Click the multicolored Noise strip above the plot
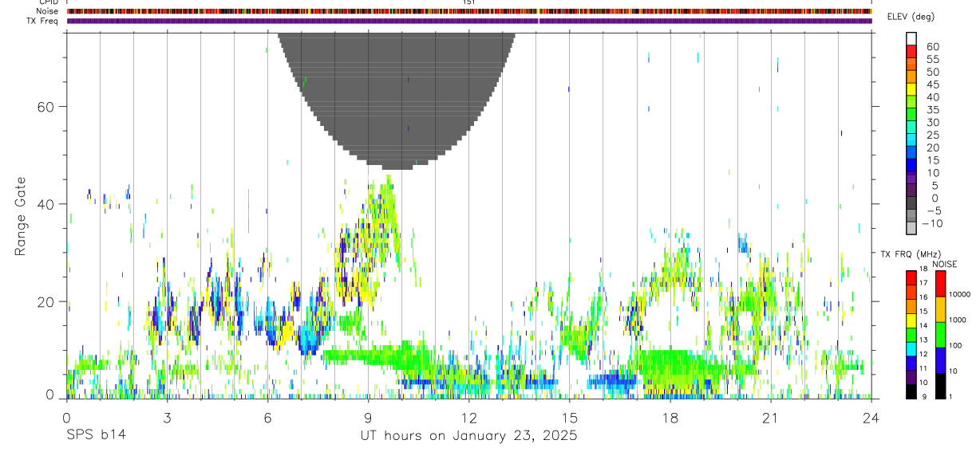 469,11
